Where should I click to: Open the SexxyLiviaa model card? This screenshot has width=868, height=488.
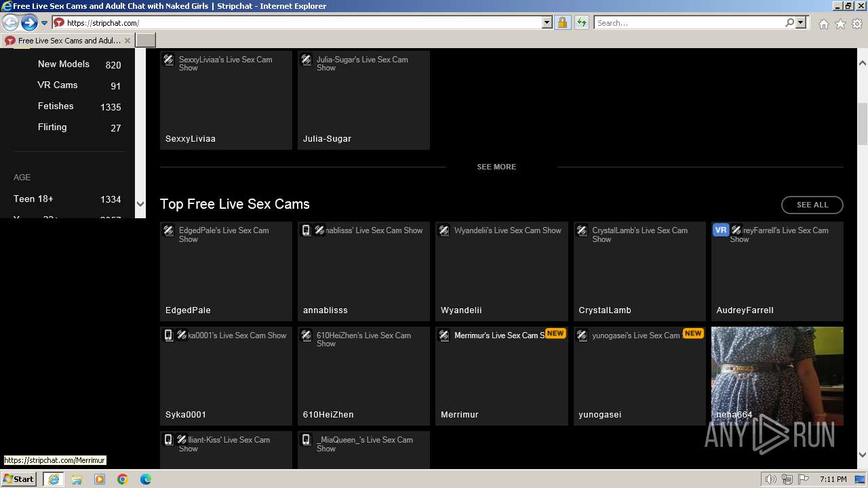[226, 100]
